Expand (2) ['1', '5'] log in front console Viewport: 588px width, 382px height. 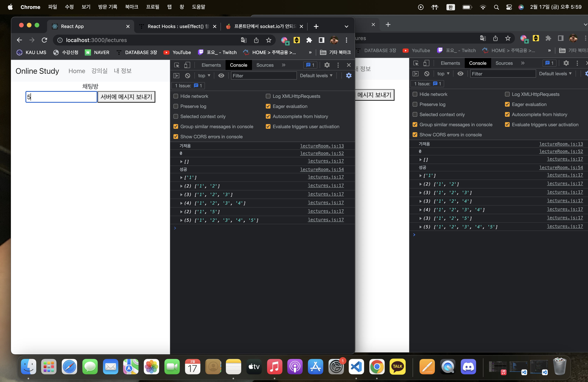point(181,212)
